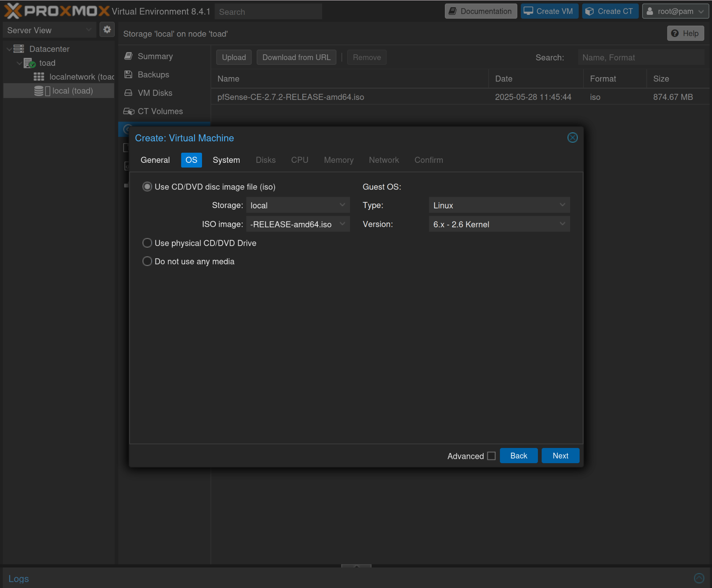Click the Create VM button
Viewport: 712px width, 588px height.
click(x=549, y=11)
